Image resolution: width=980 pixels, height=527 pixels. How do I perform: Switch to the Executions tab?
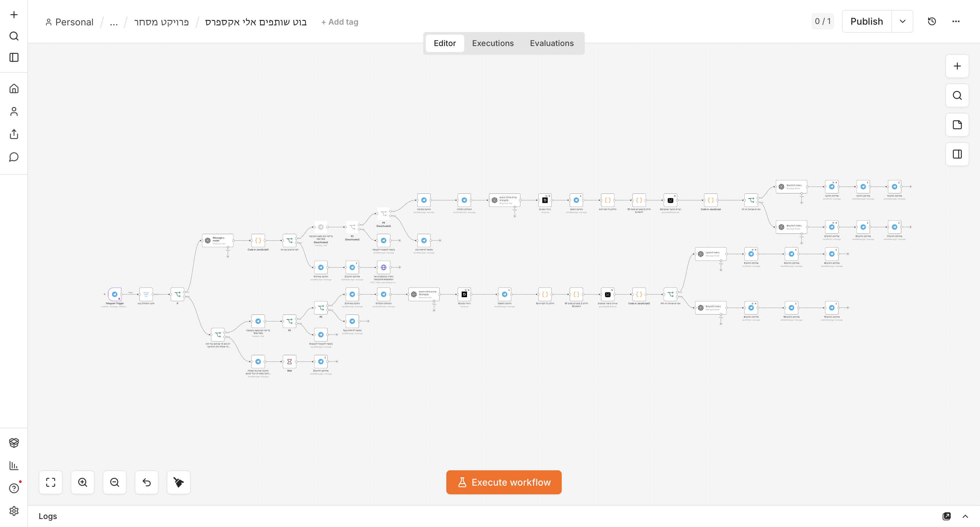[493, 43]
